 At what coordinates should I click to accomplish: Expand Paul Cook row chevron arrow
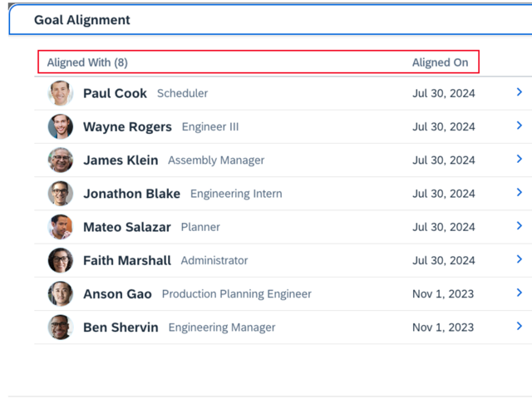(x=519, y=92)
